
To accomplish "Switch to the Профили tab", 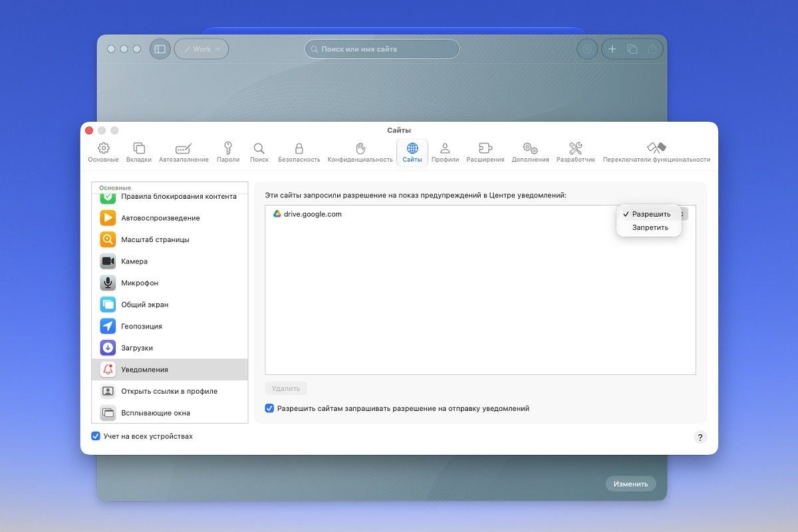I will [x=445, y=152].
